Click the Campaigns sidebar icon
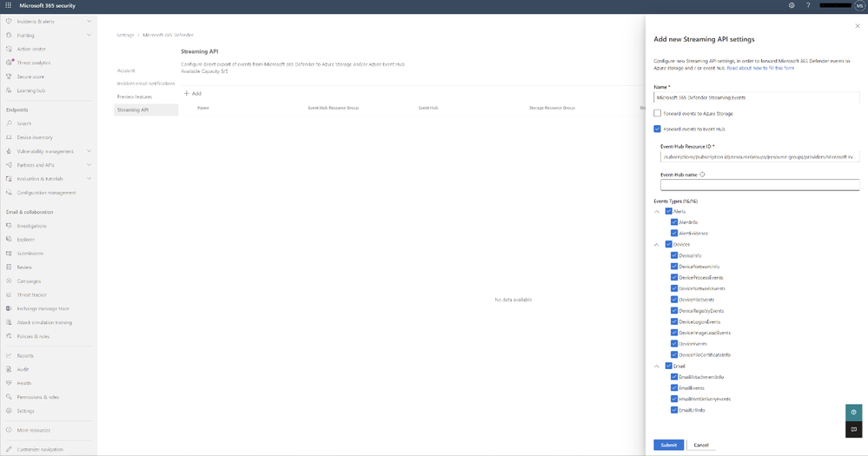Screen dimensions: 868x456 point(9,281)
